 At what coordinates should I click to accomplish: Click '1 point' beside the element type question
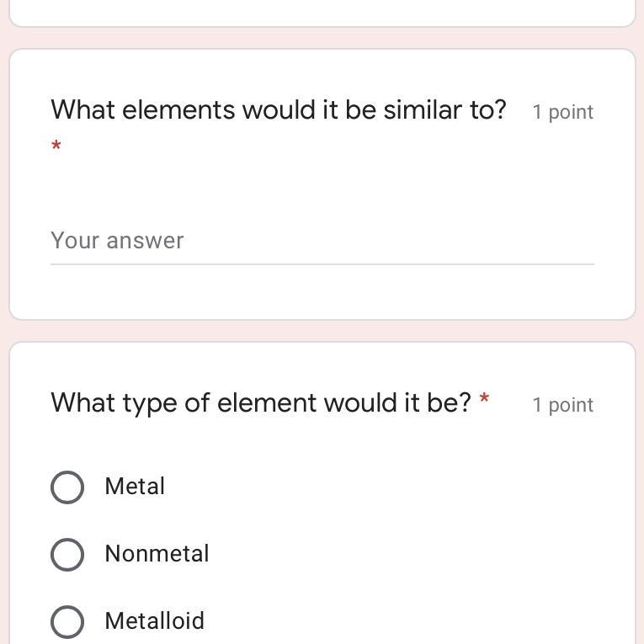pyautogui.click(x=563, y=405)
